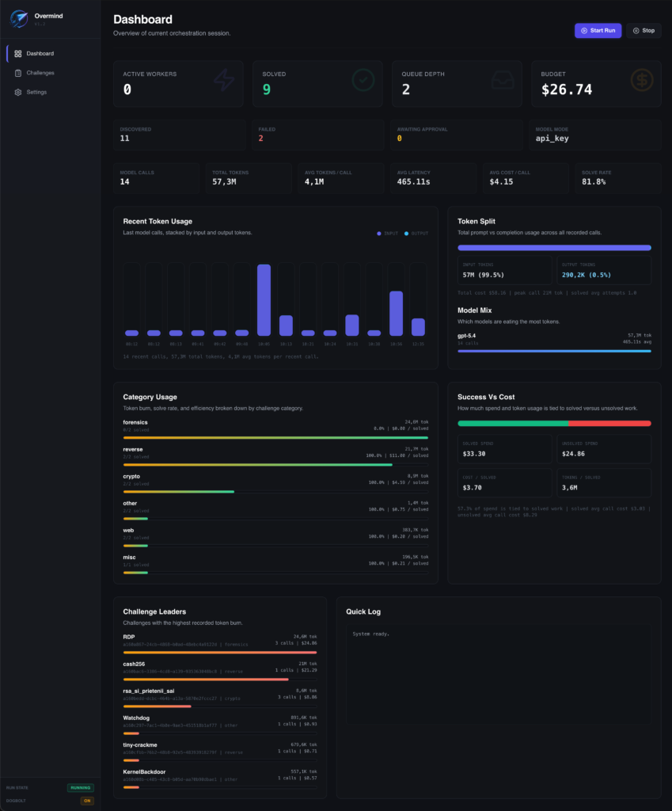Select the web category row
Viewport: 672px width, 811px height.
coord(275,537)
